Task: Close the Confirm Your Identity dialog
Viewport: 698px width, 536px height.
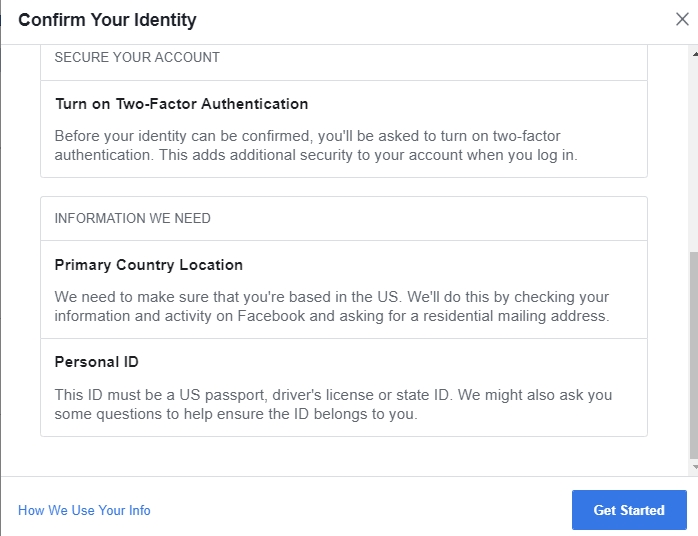Action: (682, 19)
